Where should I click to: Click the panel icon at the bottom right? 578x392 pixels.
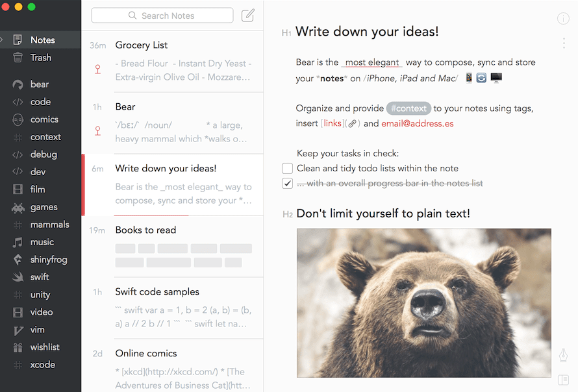click(563, 380)
